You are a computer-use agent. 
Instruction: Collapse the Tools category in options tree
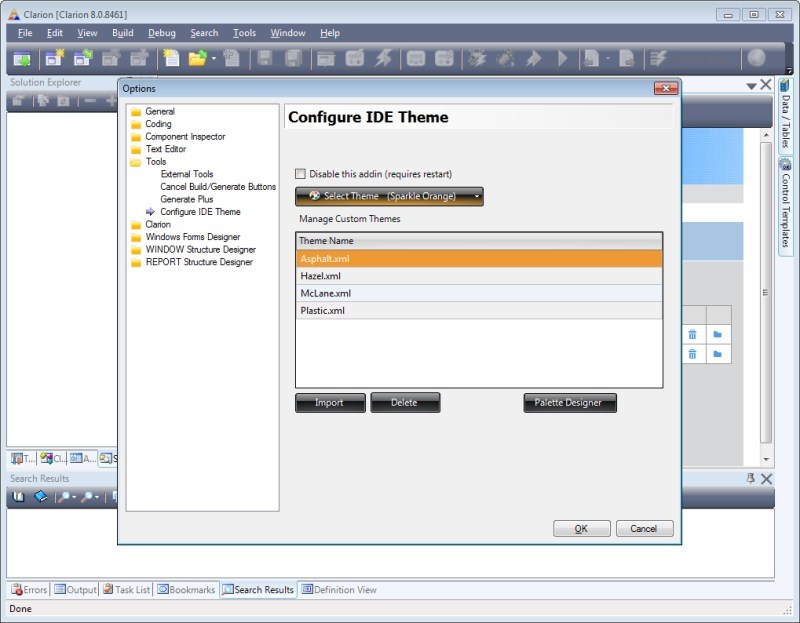pos(156,162)
